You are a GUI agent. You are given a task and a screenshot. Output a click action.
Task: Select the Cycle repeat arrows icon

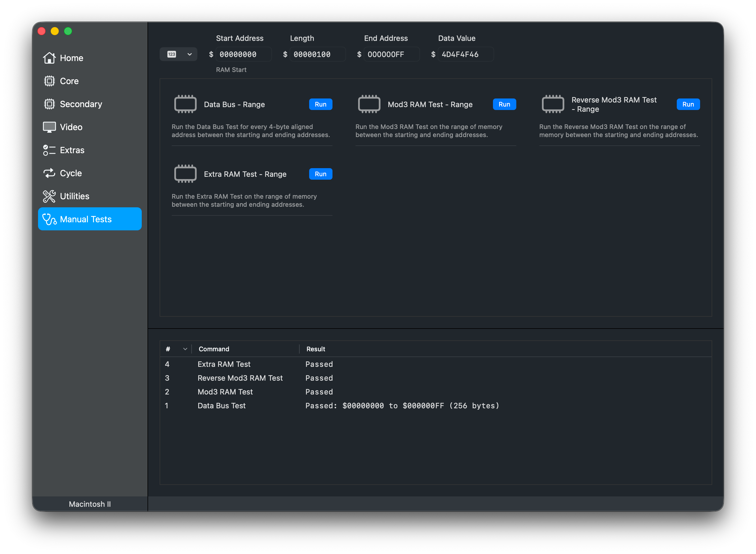point(49,173)
